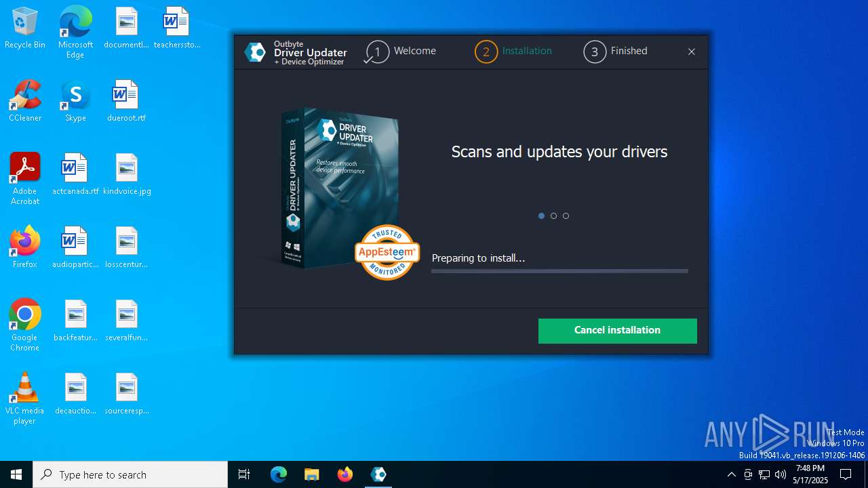Open Adobe Acrobat desktop shortcut
Viewport: 868px width, 488px height.
click(25, 179)
